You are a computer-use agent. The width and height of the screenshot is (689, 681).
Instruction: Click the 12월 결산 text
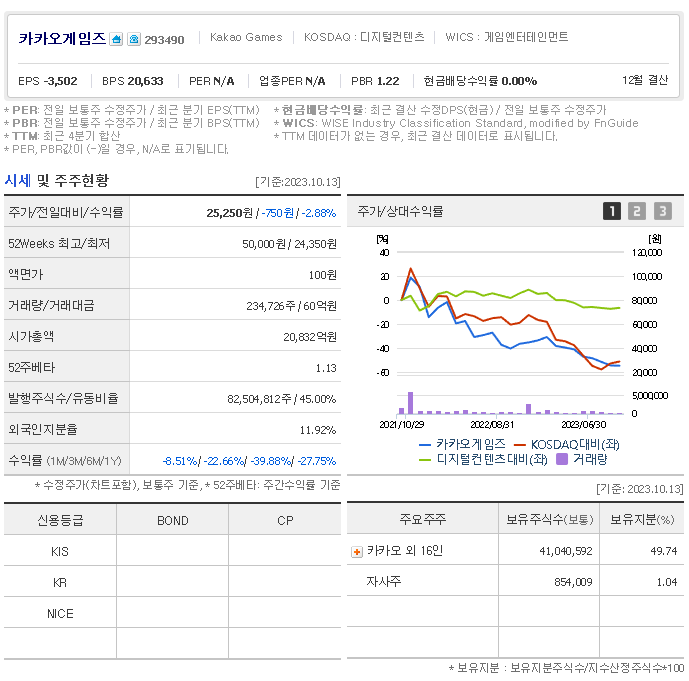[x=645, y=80]
